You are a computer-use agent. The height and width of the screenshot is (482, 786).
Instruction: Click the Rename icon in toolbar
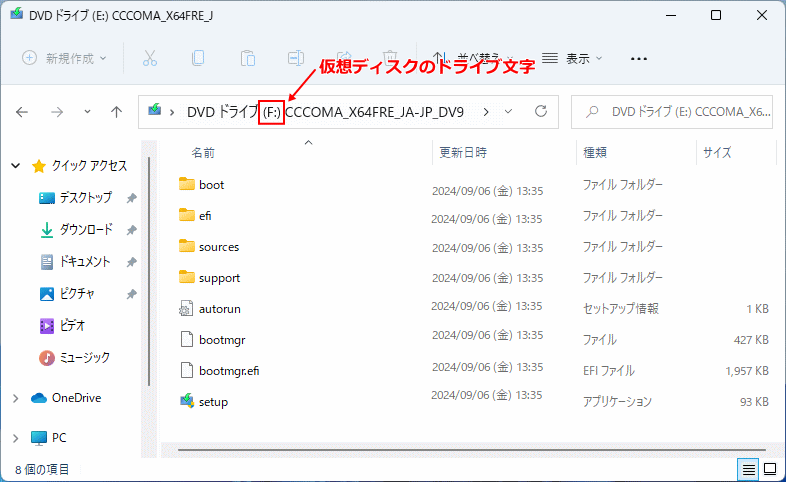pyautogui.click(x=295, y=58)
